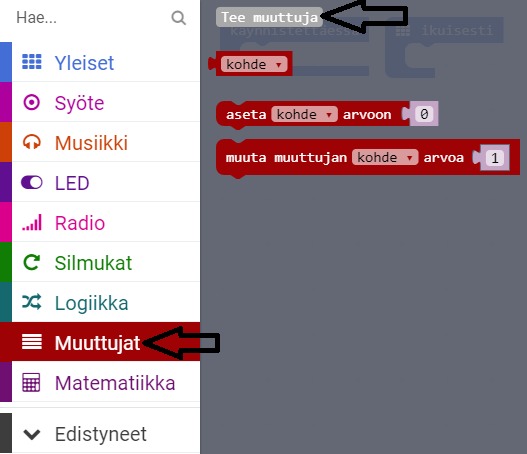
Task: Open the Matematiikka category
Action: (100, 382)
